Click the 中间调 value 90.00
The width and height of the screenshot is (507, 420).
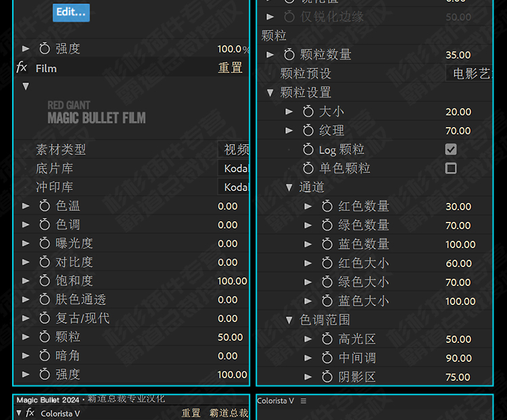coord(458,358)
